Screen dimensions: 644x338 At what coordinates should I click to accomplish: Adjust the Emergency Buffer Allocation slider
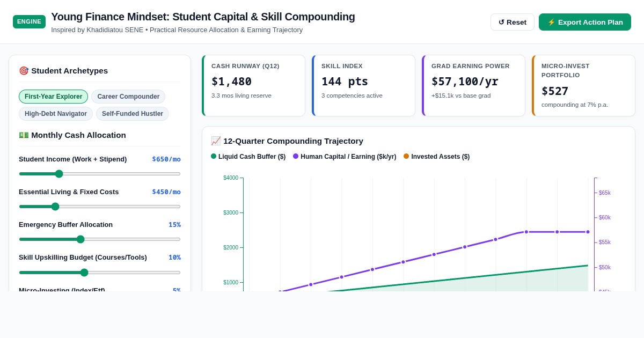click(100, 239)
